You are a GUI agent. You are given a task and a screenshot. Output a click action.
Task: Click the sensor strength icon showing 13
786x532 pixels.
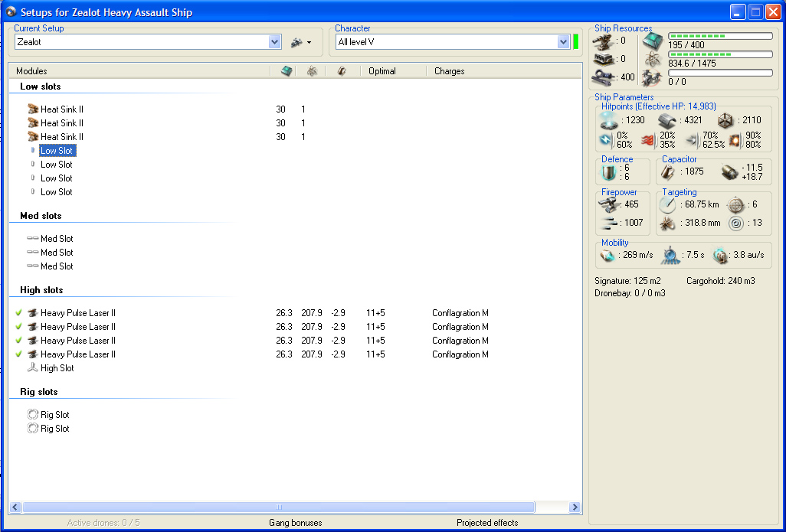(x=736, y=223)
